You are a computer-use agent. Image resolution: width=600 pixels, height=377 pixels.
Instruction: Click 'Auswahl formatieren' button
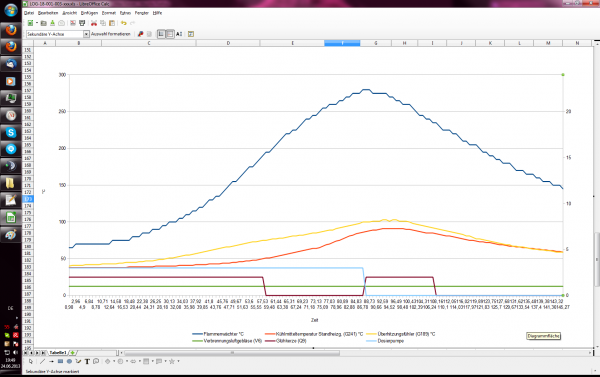pyautogui.click(x=111, y=34)
